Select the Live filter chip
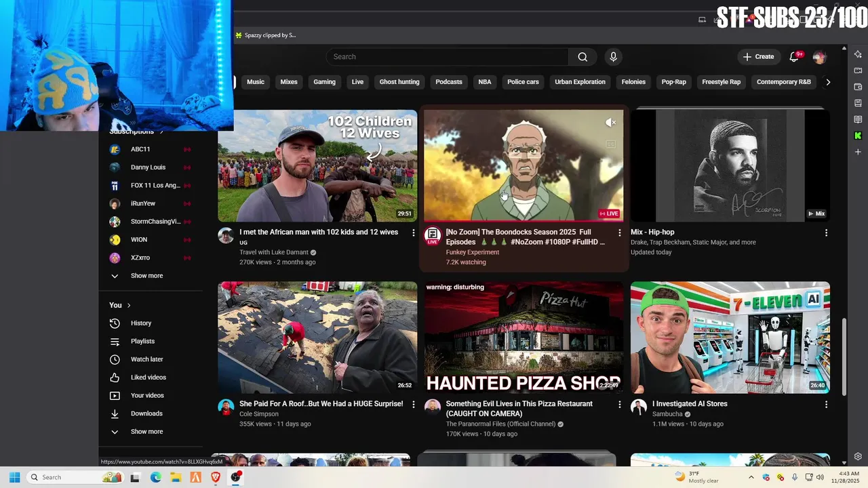The width and height of the screenshot is (868, 488). coord(357,82)
